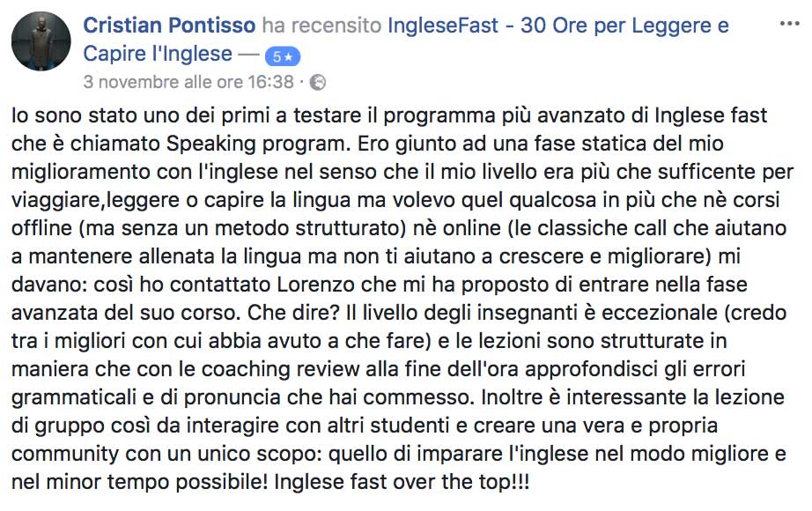This screenshot has height=511, width=812.
Task: Open the post timestamp 3 novembre link
Action: [x=188, y=83]
